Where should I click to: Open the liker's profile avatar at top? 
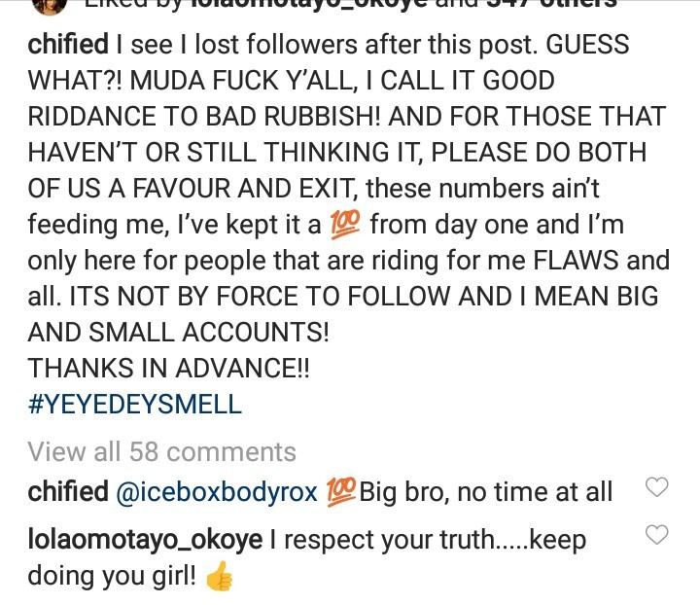50,7
